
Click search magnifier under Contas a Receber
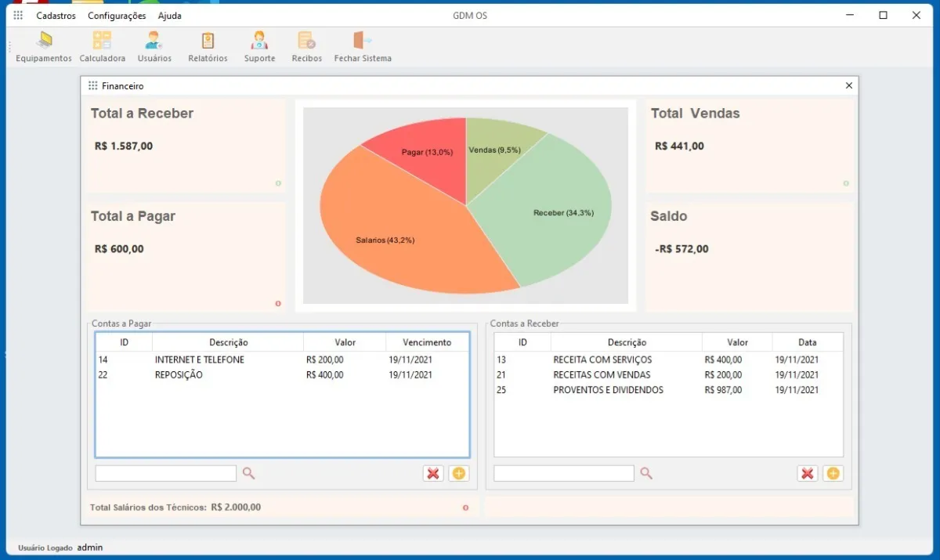coord(646,473)
